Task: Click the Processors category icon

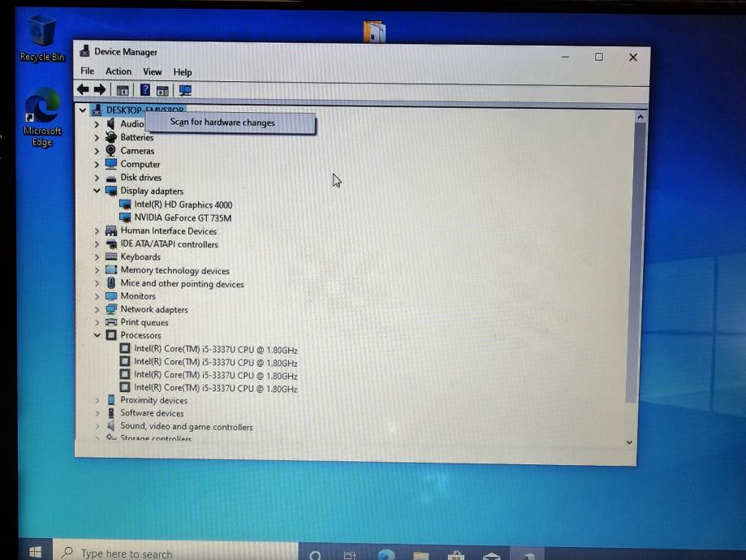Action: (111, 335)
